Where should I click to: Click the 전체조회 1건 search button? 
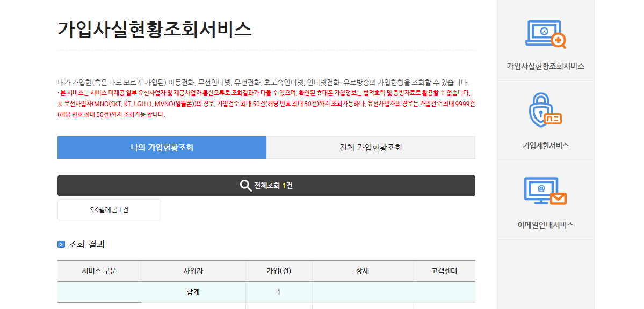pyautogui.click(x=266, y=185)
